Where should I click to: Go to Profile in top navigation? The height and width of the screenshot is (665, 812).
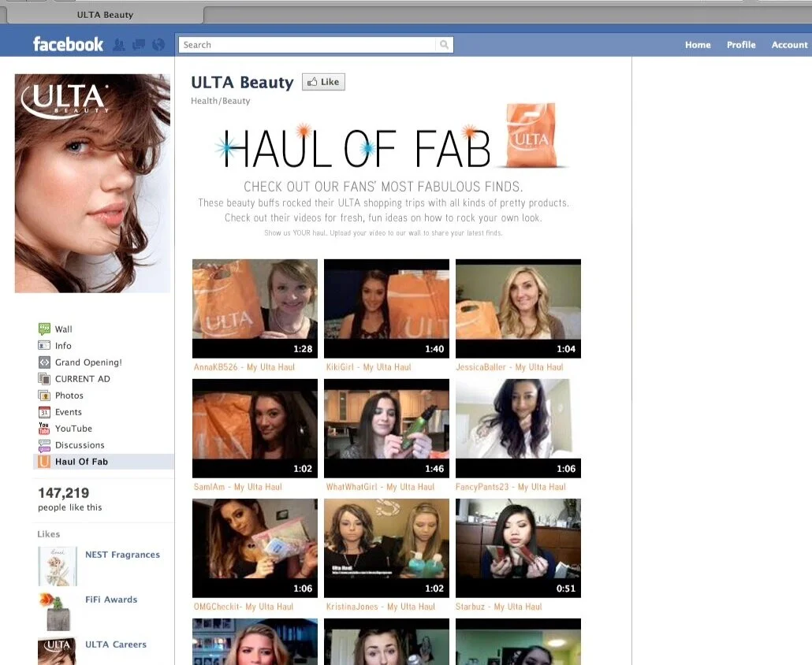pyautogui.click(x=740, y=45)
